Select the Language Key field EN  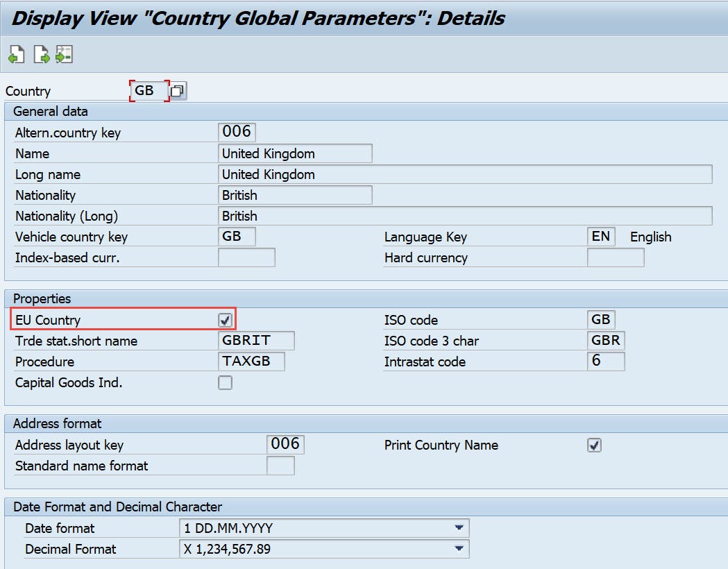(x=601, y=236)
